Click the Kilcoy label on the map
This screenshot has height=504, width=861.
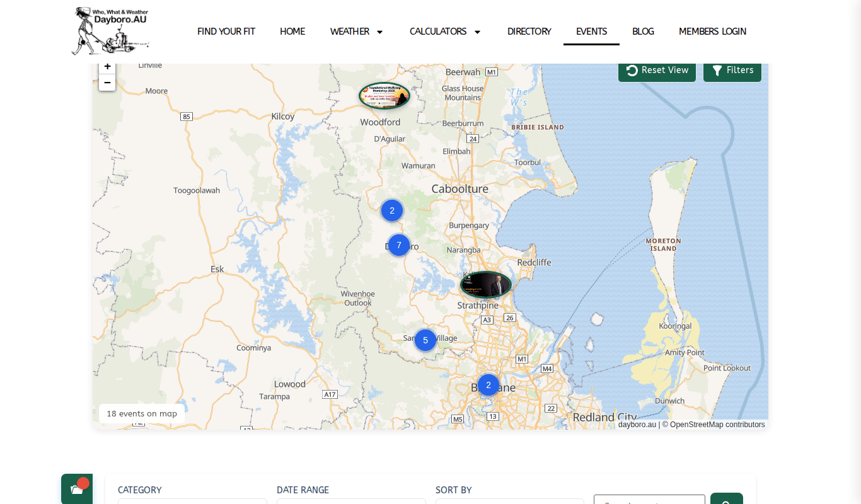click(x=283, y=117)
